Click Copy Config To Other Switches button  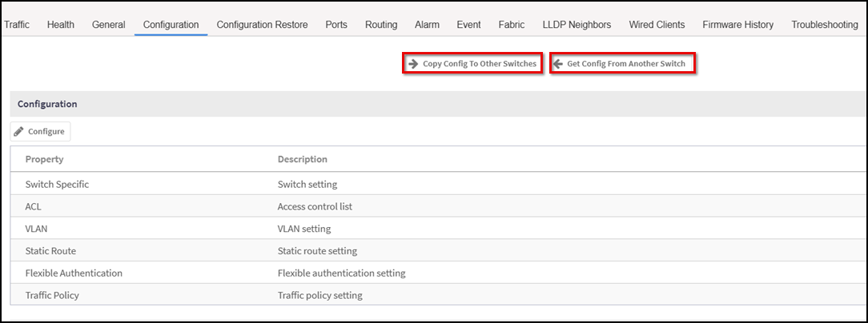(x=472, y=64)
